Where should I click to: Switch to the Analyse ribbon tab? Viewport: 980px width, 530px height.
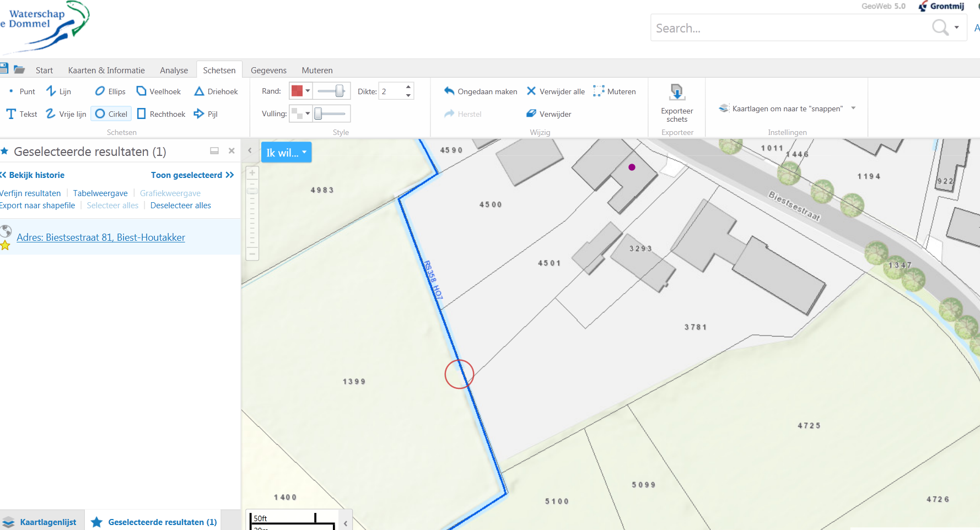(174, 71)
